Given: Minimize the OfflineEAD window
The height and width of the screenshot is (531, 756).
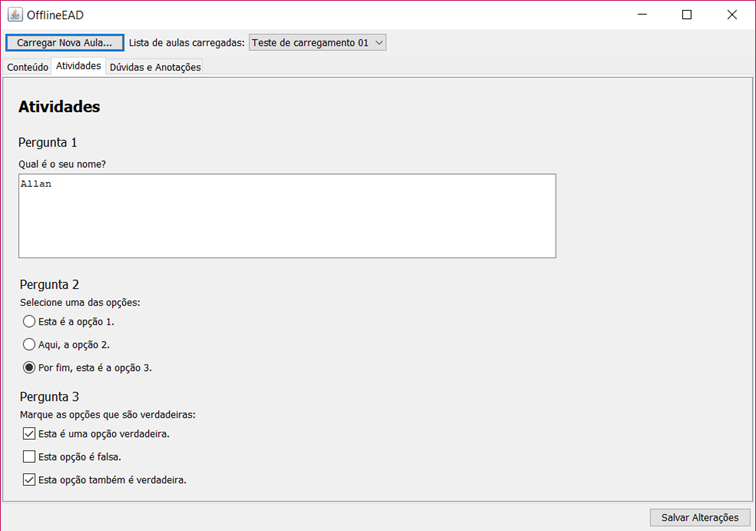Looking at the screenshot, I should [x=640, y=15].
